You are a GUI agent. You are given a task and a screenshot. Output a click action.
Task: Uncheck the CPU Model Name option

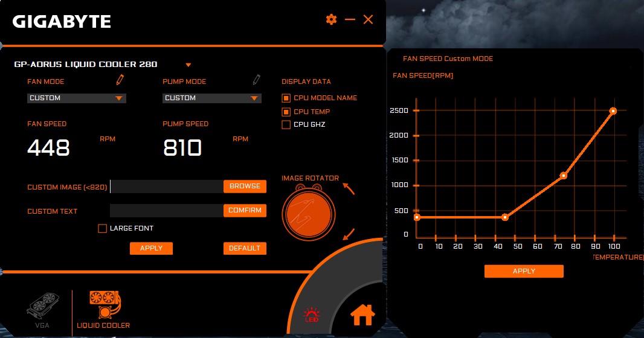tap(286, 98)
